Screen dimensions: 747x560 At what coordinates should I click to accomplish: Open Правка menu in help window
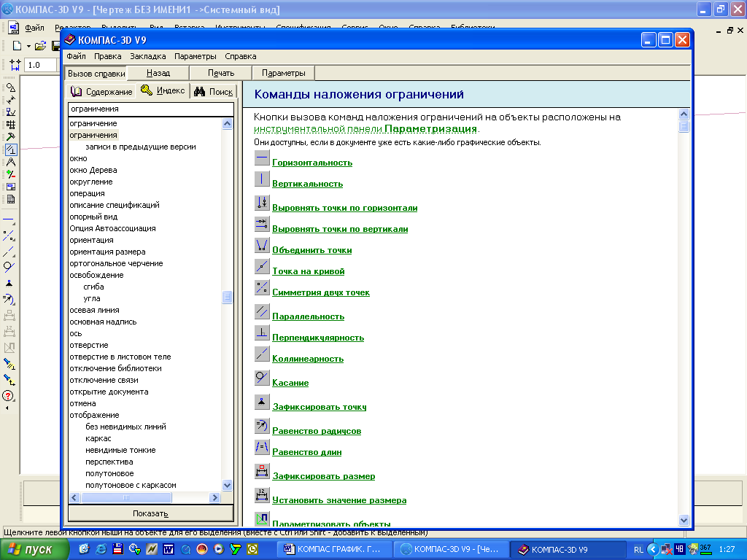click(108, 56)
